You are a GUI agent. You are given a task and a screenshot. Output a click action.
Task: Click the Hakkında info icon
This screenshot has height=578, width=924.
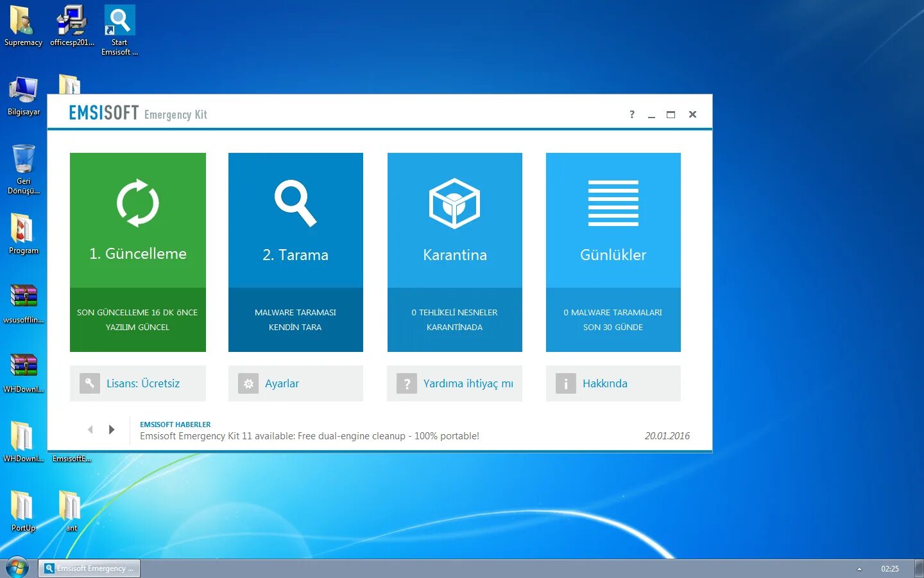click(x=565, y=383)
